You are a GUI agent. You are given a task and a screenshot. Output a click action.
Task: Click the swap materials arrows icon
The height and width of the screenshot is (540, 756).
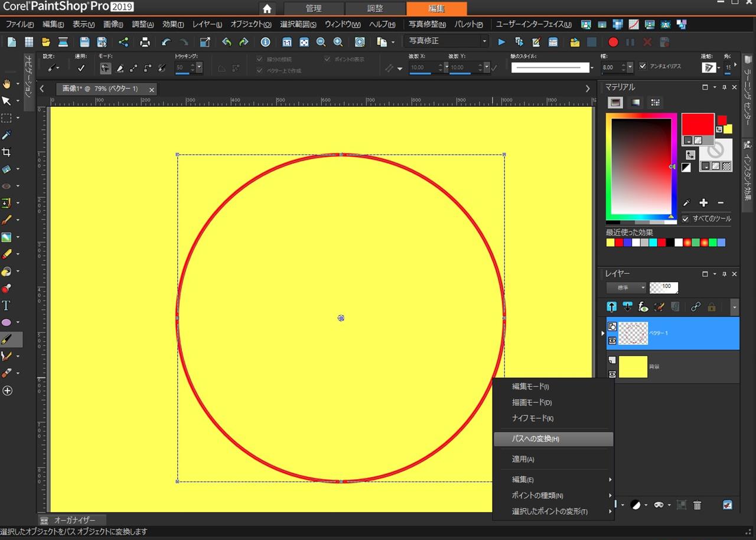690,155
